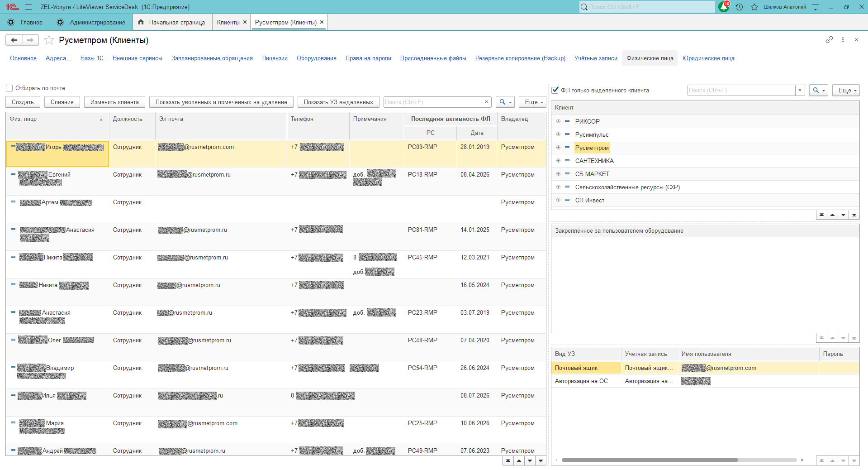This screenshot has height=470, width=868.
Task: Select the Авторизация на ОС account row
Action: [x=705, y=381]
